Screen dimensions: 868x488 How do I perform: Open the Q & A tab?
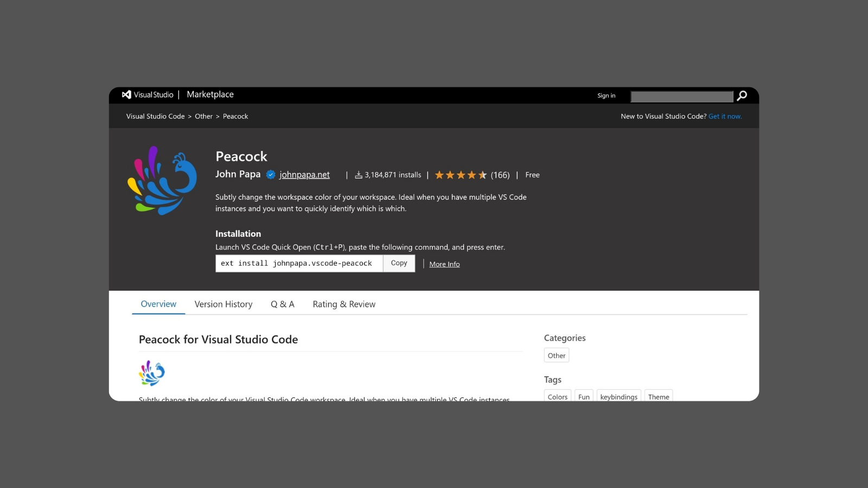(x=283, y=304)
